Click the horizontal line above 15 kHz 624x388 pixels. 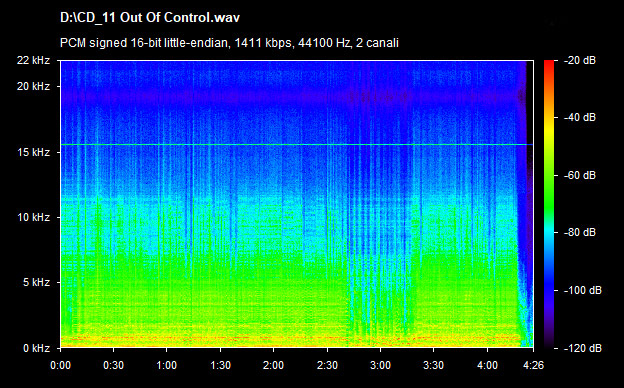(296, 144)
